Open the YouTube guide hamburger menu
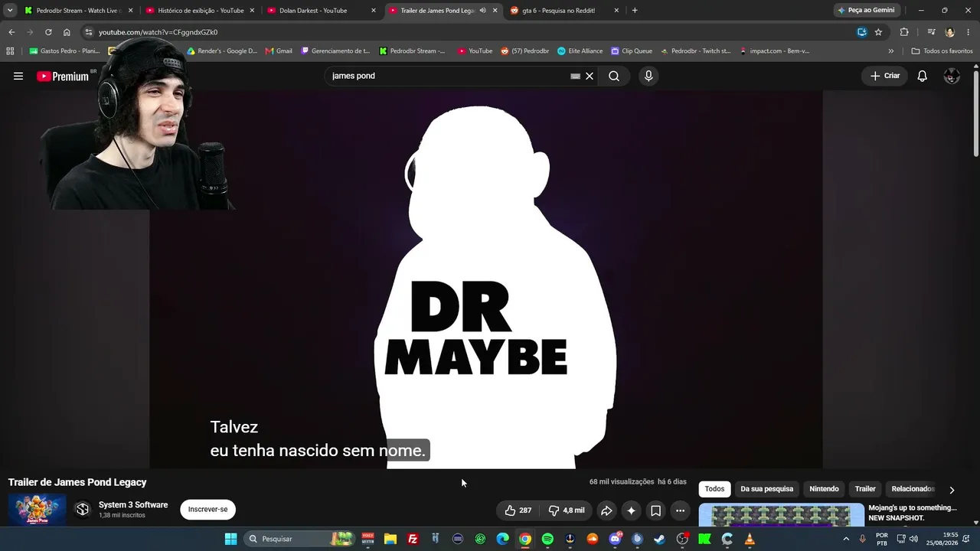Viewport: 980px width, 551px height. [x=18, y=76]
